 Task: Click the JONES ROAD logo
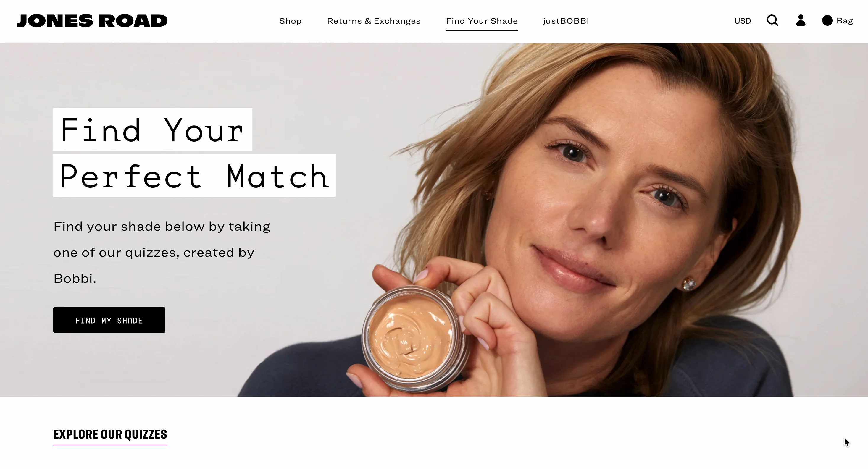click(x=92, y=21)
